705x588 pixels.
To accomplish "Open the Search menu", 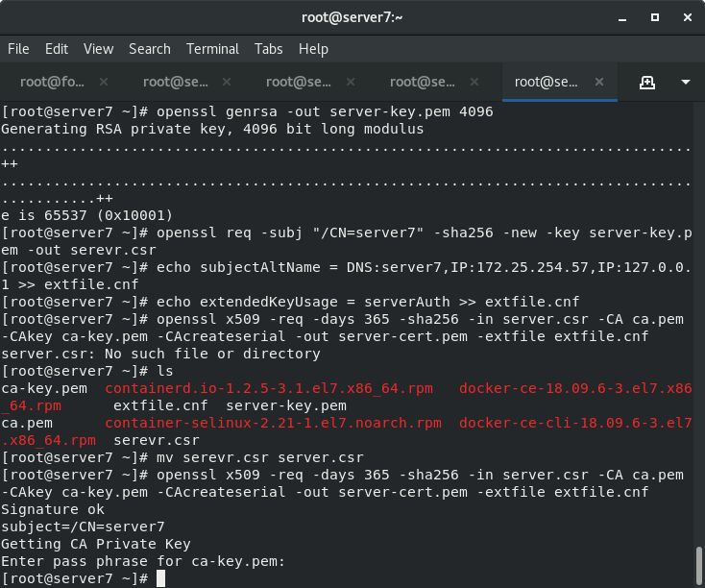I will tap(150, 49).
